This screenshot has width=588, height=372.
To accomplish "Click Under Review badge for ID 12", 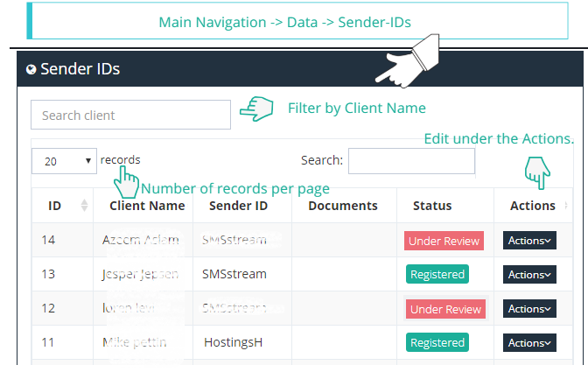I will 444,309.
